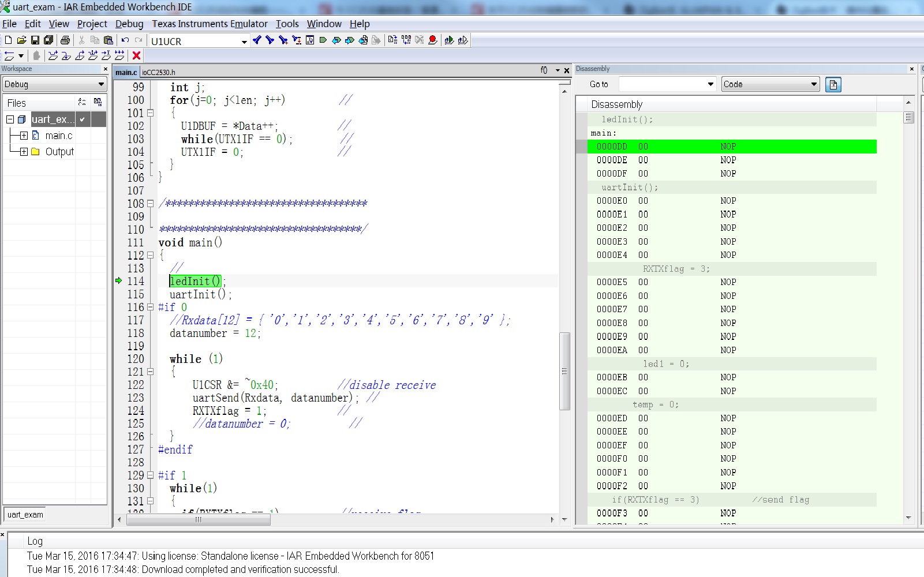
Task: Click the Print icon in toolbar
Action: pyautogui.click(x=65, y=40)
